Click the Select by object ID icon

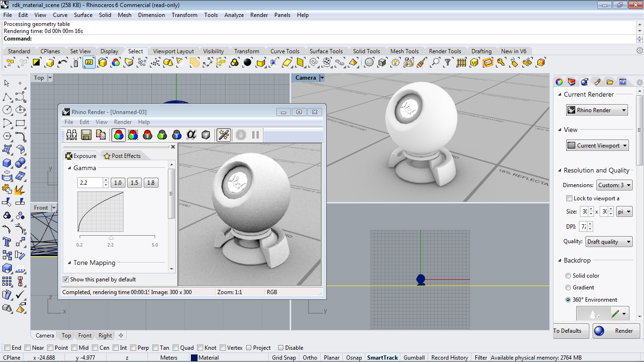click(90, 62)
